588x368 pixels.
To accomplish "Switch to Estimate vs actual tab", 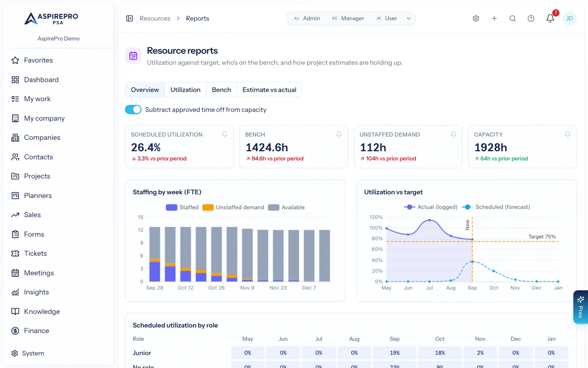I will (x=269, y=90).
